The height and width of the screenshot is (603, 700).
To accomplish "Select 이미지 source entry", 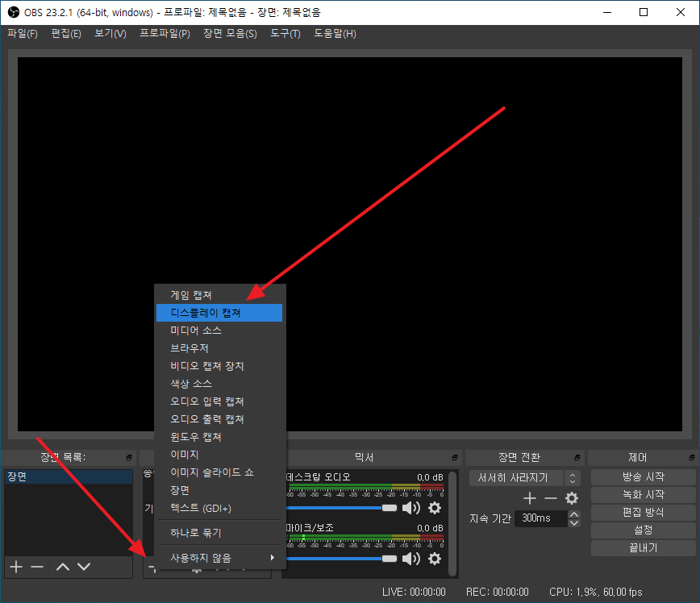I will pyautogui.click(x=219, y=455).
